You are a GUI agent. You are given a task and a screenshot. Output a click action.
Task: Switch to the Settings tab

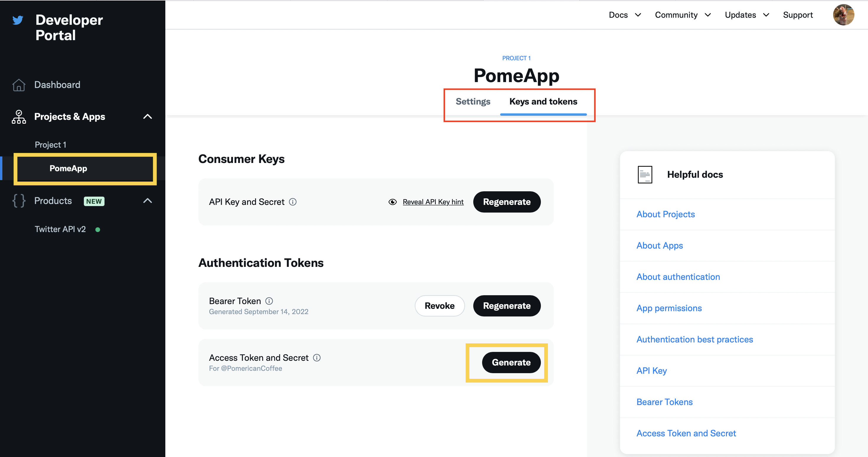click(473, 102)
